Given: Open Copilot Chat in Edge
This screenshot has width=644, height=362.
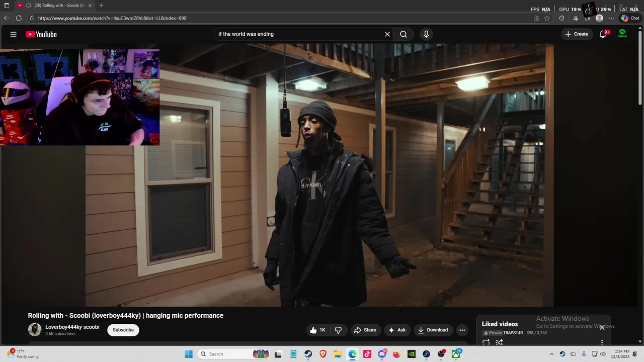Looking at the screenshot, I should [x=630, y=18].
